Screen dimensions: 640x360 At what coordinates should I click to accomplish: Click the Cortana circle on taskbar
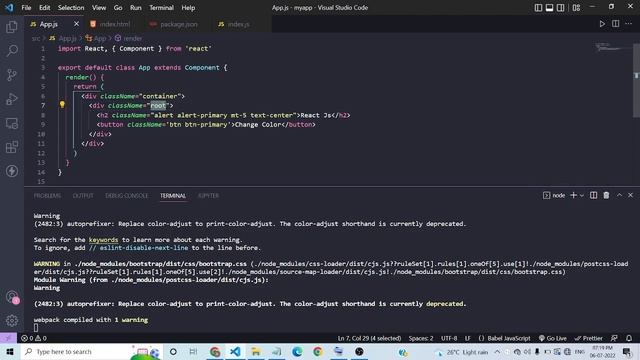173,351
